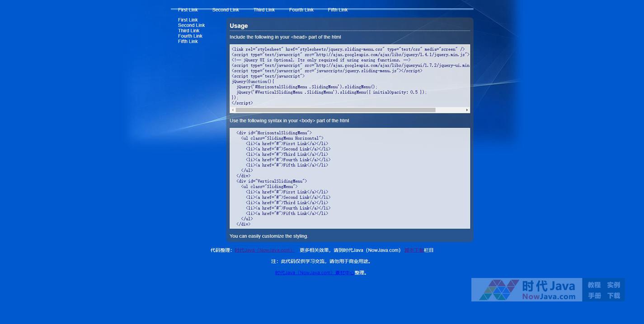This screenshot has width=644, height=324.
Task: Click the code line with 'initialOpacity: 0.5'
Action: (x=331, y=93)
